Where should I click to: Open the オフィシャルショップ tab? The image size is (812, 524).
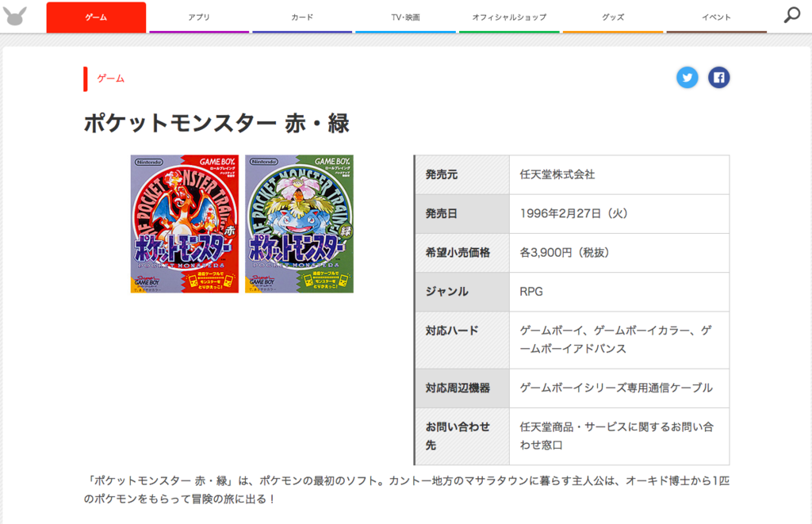509,17
